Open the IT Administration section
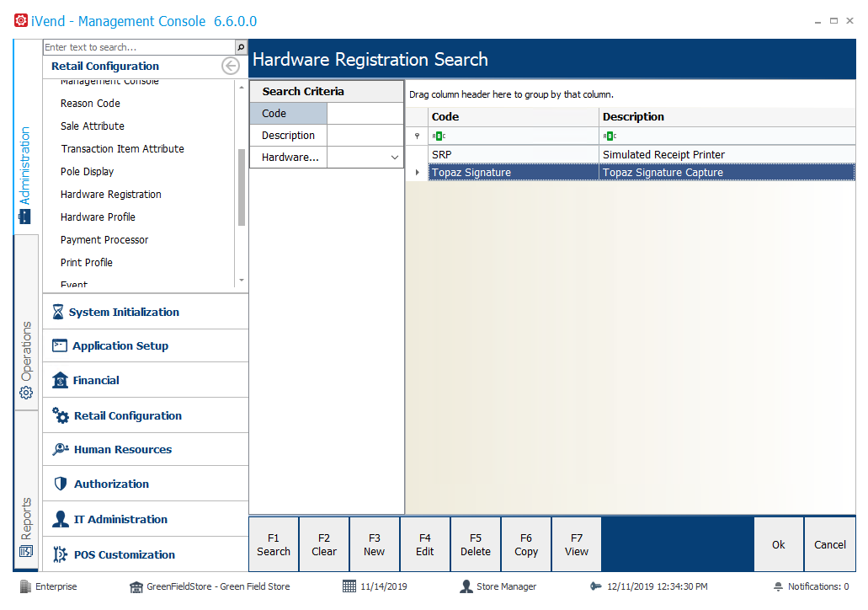The image size is (868, 610). 146,518
